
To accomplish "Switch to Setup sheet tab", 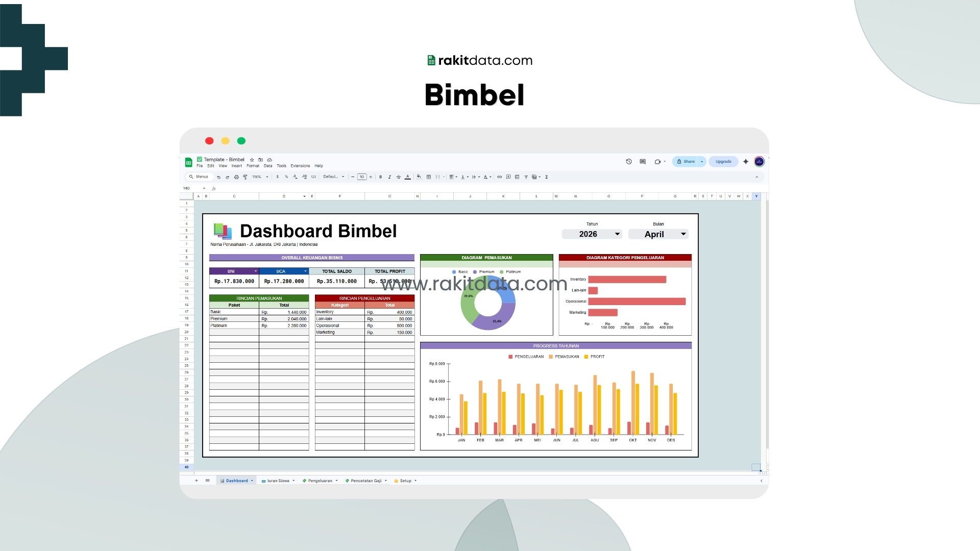I will (x=405, y=481).
